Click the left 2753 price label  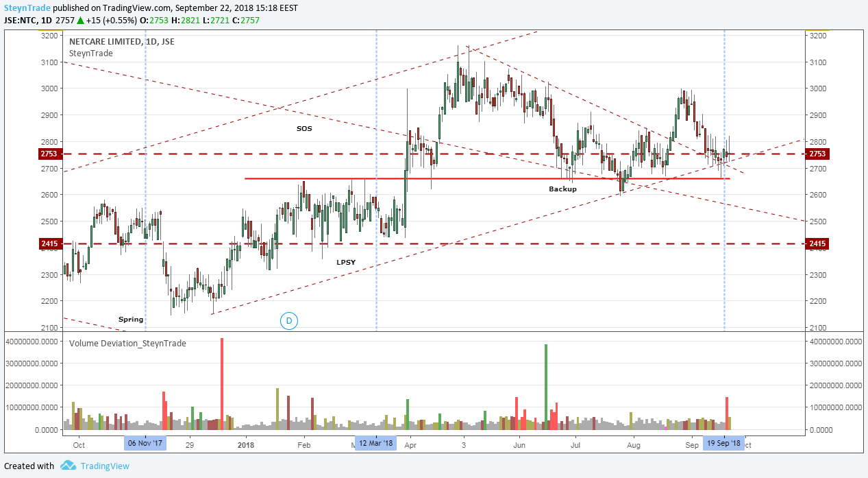click(52, 154)
